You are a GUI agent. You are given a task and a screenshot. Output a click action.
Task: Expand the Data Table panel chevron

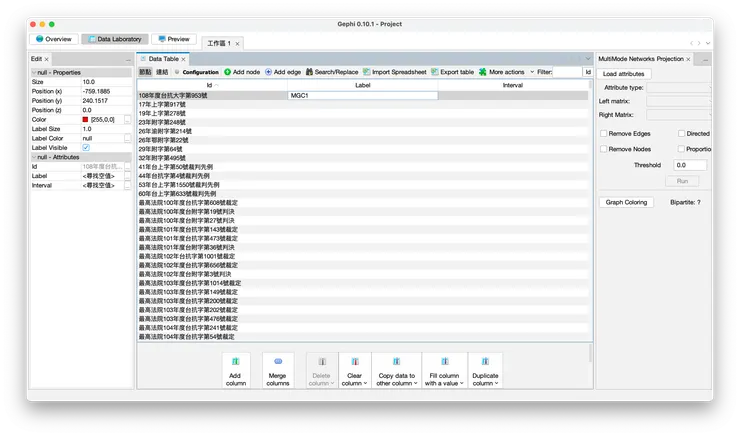click(588, 59)
